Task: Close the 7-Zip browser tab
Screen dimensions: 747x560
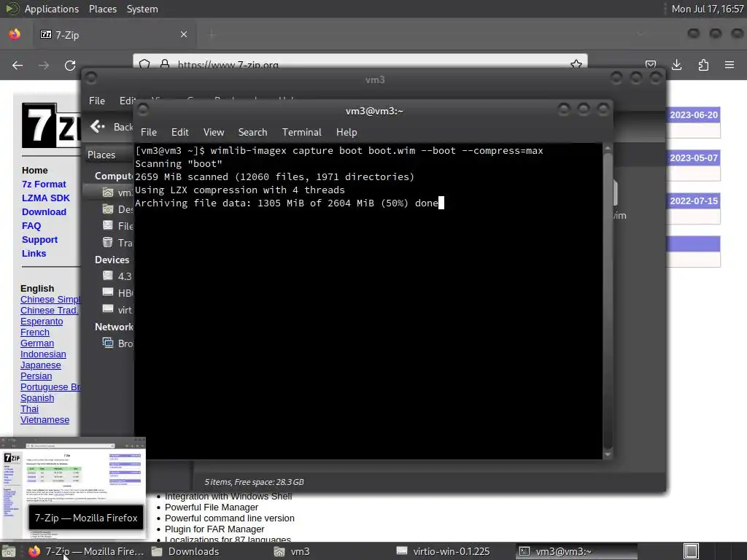Action: (183, 34)
